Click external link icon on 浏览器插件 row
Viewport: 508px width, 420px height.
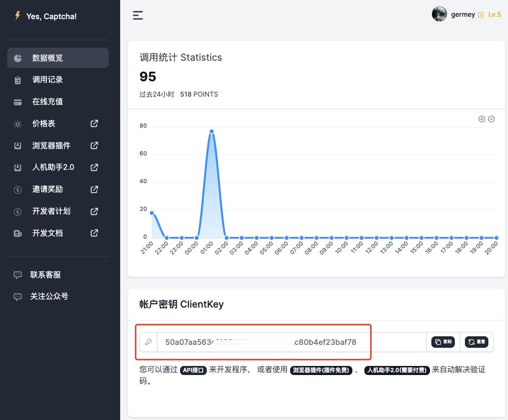pyautogui.click(x=94, y=145)
